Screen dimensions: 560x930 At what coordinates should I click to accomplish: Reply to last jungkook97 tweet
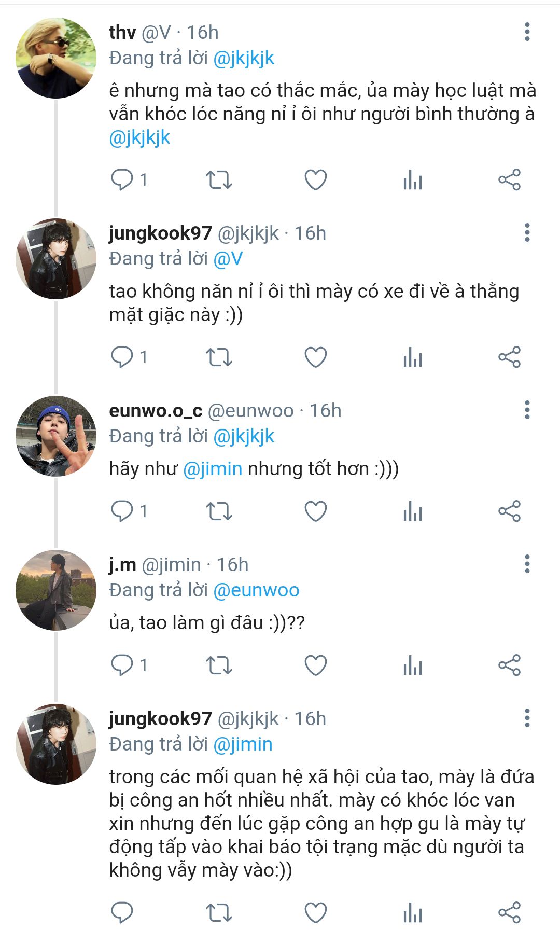point(122,913)
